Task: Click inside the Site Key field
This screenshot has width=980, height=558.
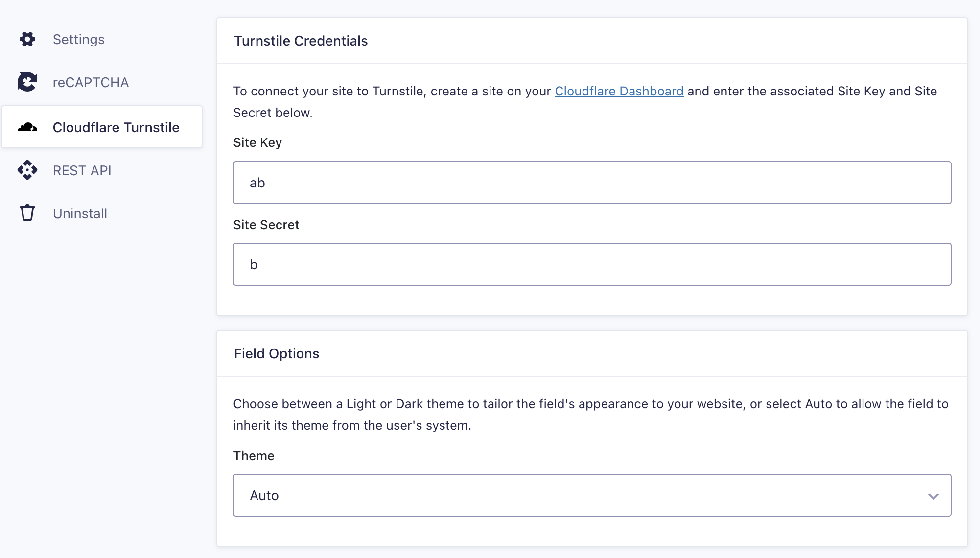Action: (591, 182)
